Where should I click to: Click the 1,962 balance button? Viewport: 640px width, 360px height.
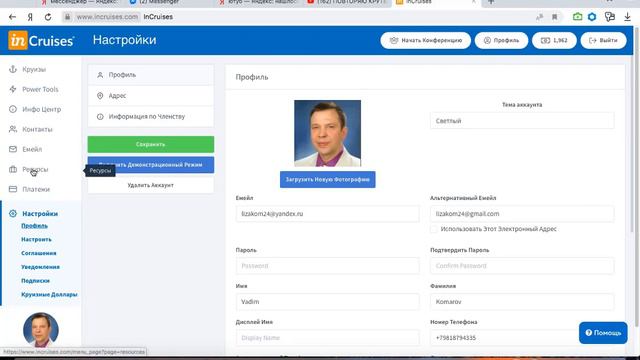point(554,40)
